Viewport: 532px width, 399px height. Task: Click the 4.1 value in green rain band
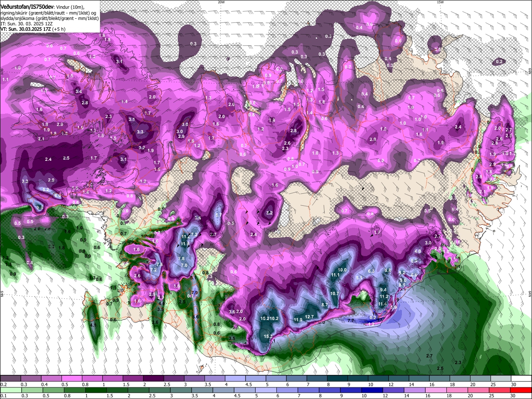pyautogui.click(x=93, y=325)
